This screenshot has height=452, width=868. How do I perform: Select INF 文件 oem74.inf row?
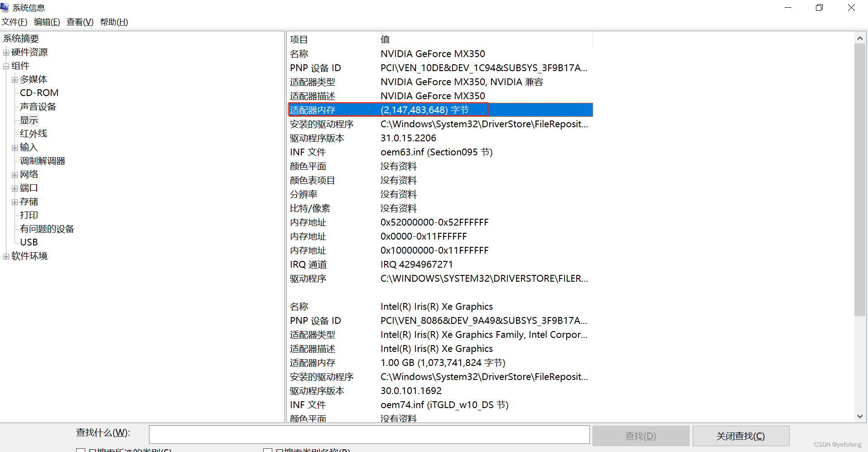(440, 405)
